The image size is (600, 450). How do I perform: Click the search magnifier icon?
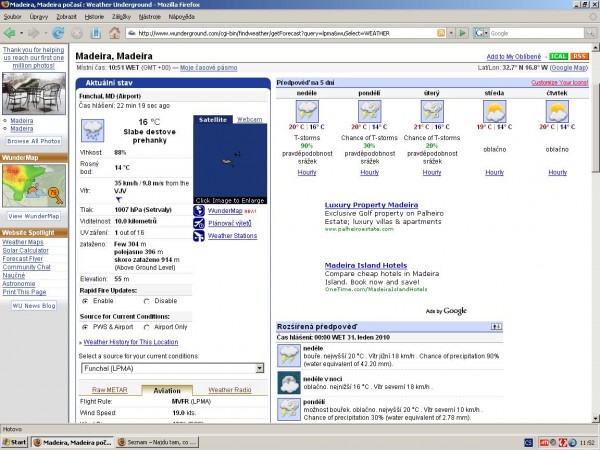pyautogui.click(x=590, y=33)
